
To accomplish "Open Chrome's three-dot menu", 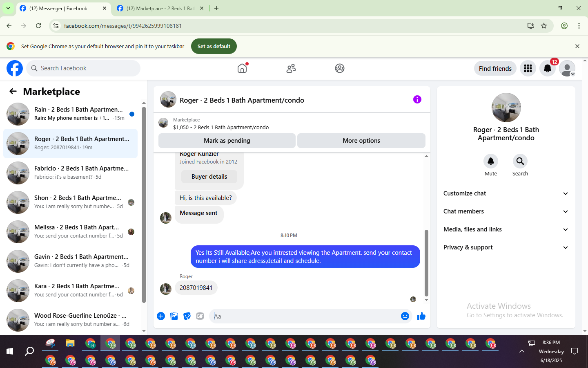I will click(579, 26).
